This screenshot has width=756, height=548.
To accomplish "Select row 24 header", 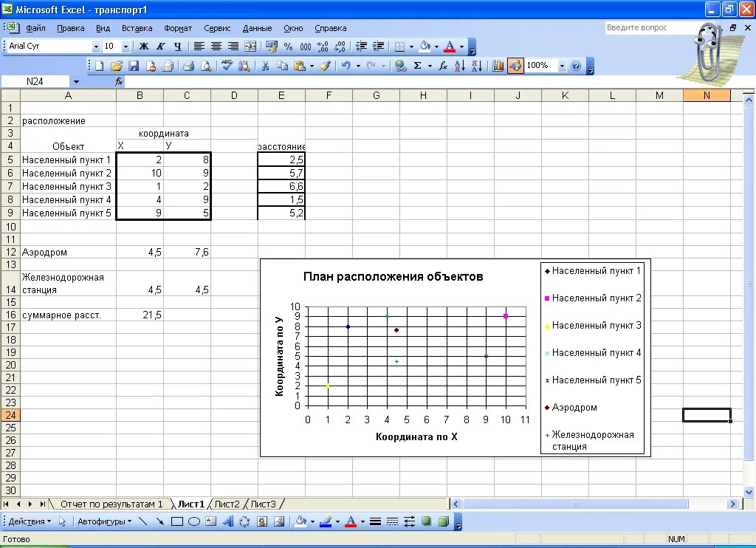I will (10, 415).
